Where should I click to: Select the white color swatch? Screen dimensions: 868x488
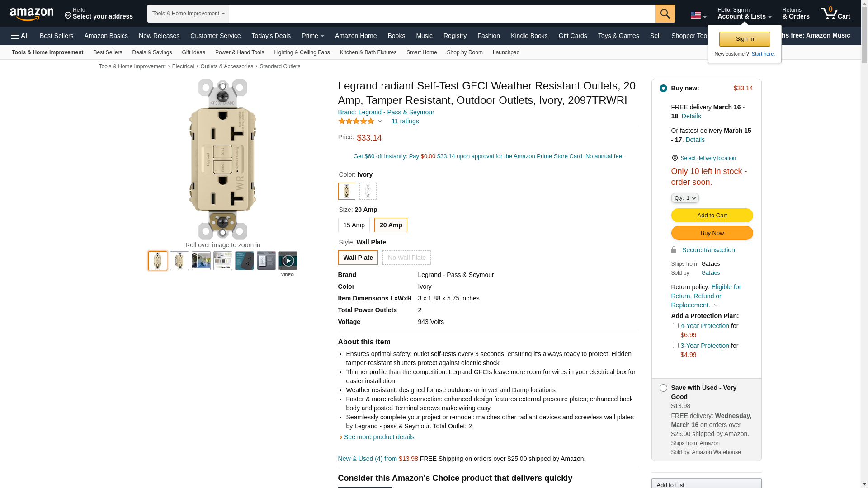(x=368, y=191)
